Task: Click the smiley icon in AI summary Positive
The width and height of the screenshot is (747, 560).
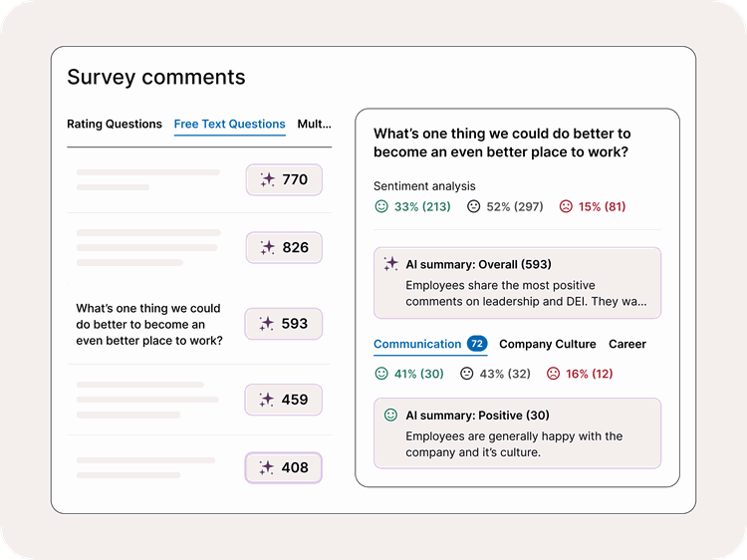Action: coord(390,415)
